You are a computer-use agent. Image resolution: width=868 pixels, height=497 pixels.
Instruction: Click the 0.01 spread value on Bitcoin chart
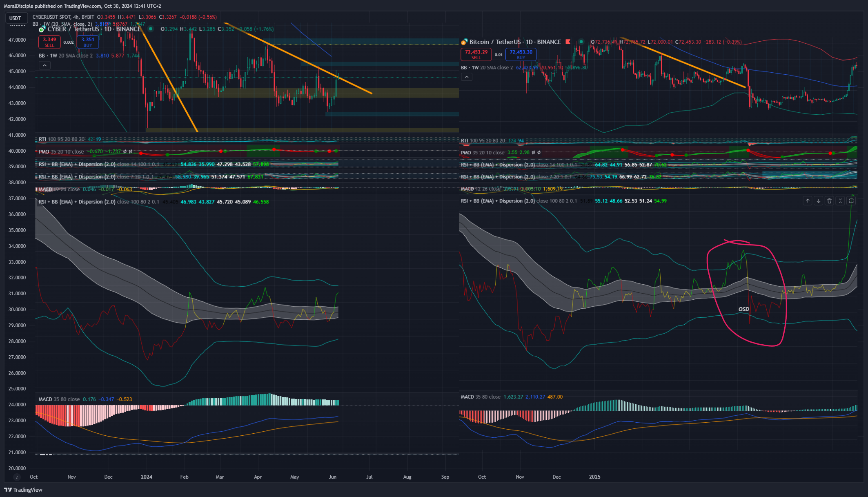499,54
